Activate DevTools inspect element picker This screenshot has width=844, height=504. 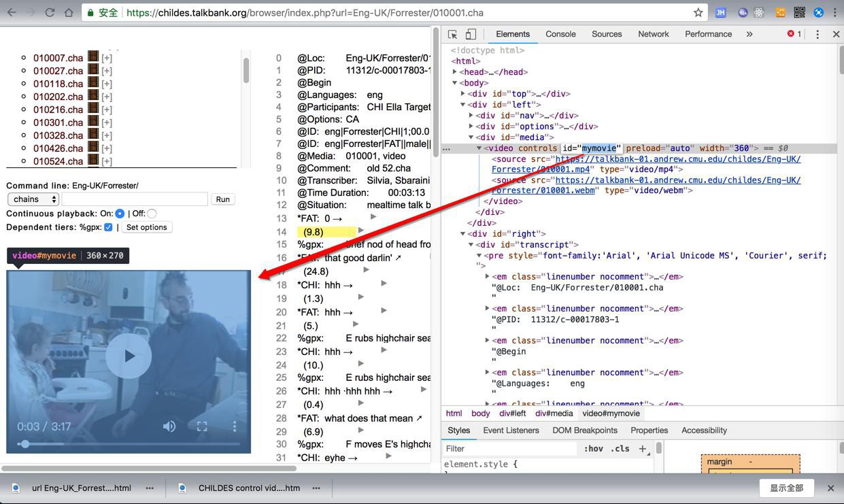click(453, 34)
